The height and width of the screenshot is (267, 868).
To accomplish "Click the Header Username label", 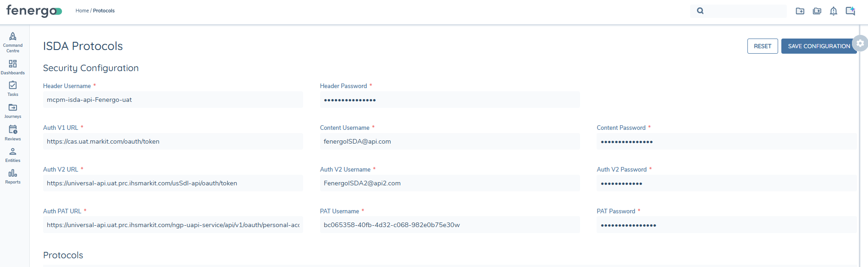I will click(x=67, y=86).
